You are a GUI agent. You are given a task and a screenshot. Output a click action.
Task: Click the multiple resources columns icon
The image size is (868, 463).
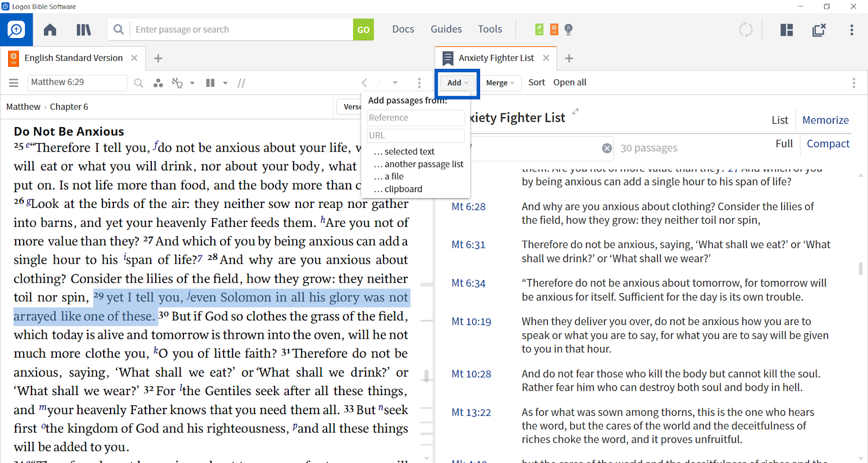pyautogui.click(x=210, y=83)
